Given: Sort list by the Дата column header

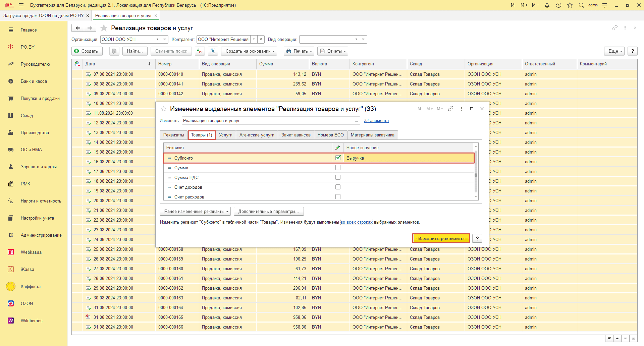Looking at the screenshot, I should [x=119, y=64].
